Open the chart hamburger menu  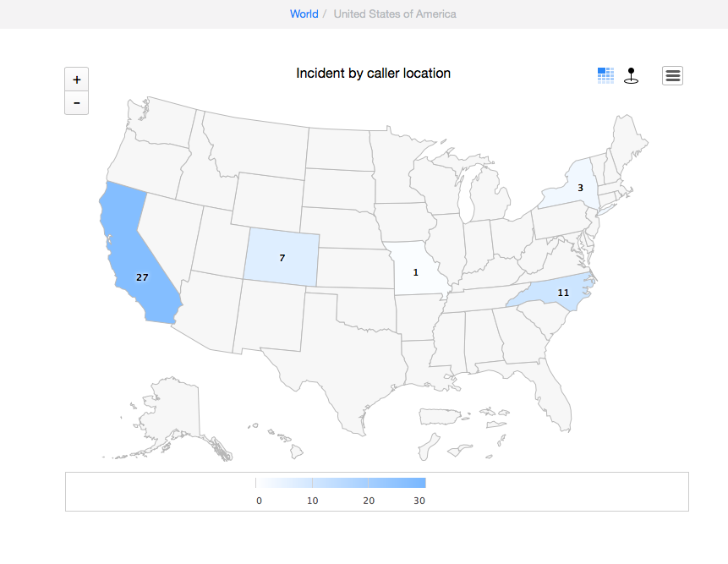[x=672, y=75]
